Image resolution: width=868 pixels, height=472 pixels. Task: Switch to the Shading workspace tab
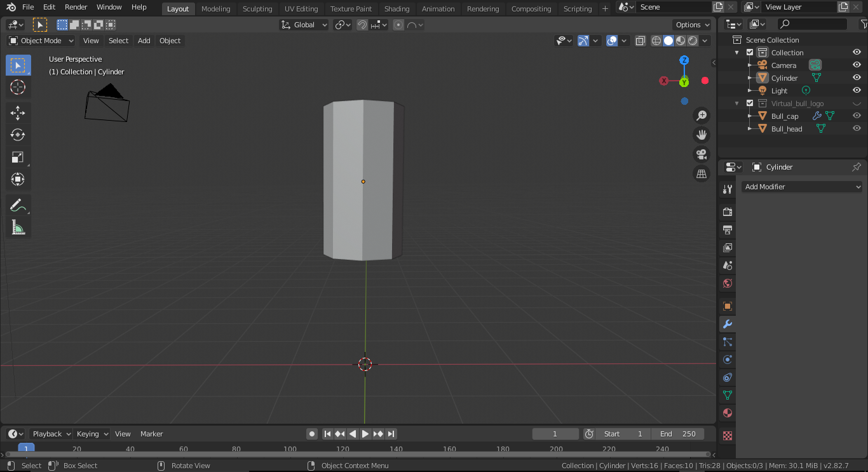(397, 9)
